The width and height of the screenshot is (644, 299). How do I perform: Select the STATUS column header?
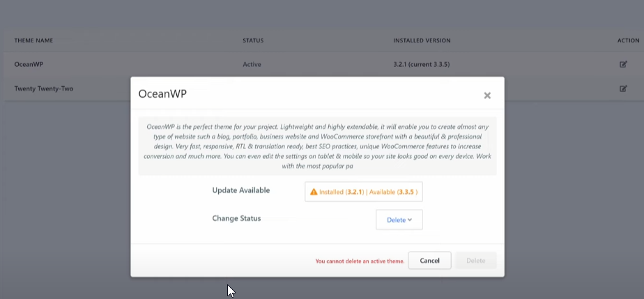pyautogui.click(x=253, y=40)
